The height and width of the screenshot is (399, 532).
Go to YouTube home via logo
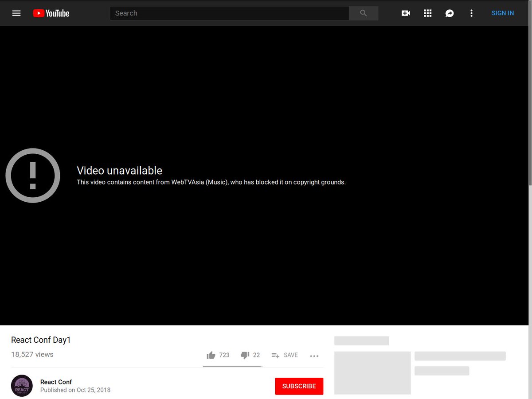51,13
